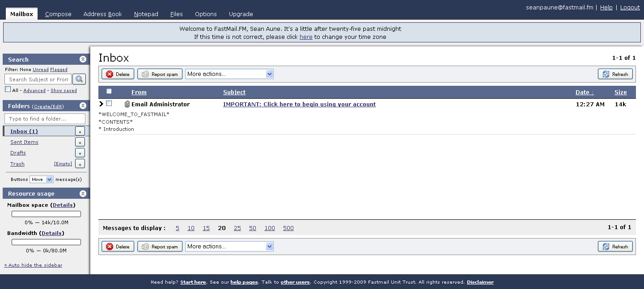Filter messages by Flagged
644x289 pixels.
59,70
